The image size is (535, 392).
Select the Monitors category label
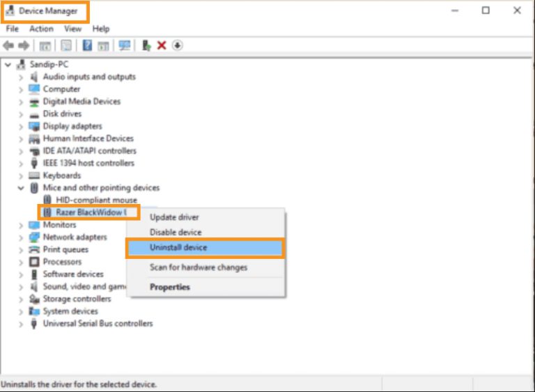59,225
